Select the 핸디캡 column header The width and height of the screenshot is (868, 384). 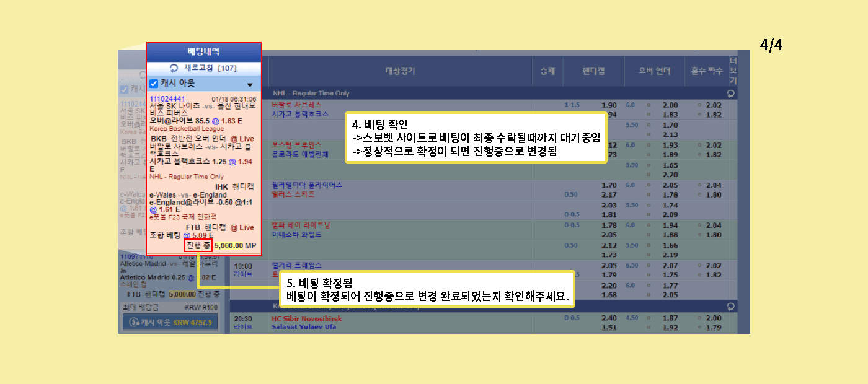592,71
